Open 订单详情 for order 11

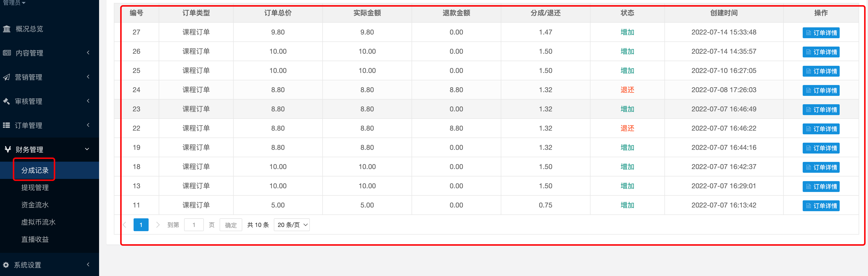(821, 206)
